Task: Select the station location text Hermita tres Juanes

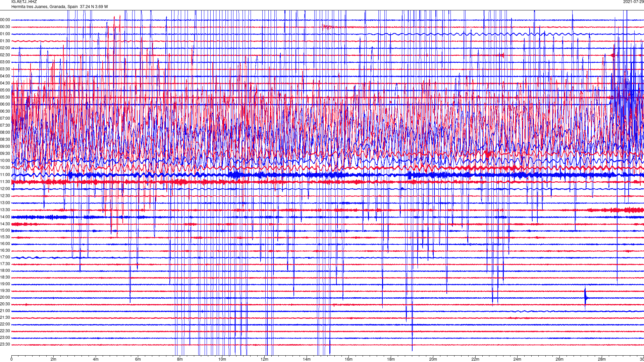Action: point(30,6)
